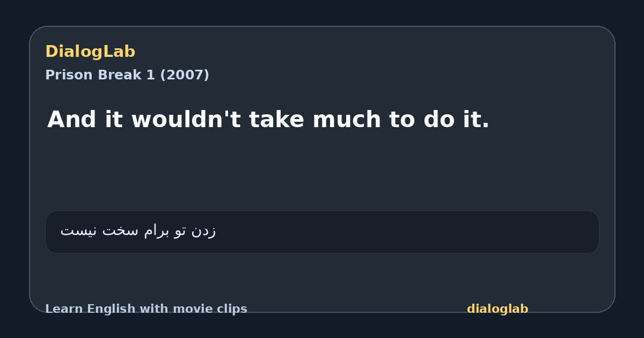Open the yellow dialoglab handle in footer
Screen dimensions: 644x338
[x=497, y=309]
